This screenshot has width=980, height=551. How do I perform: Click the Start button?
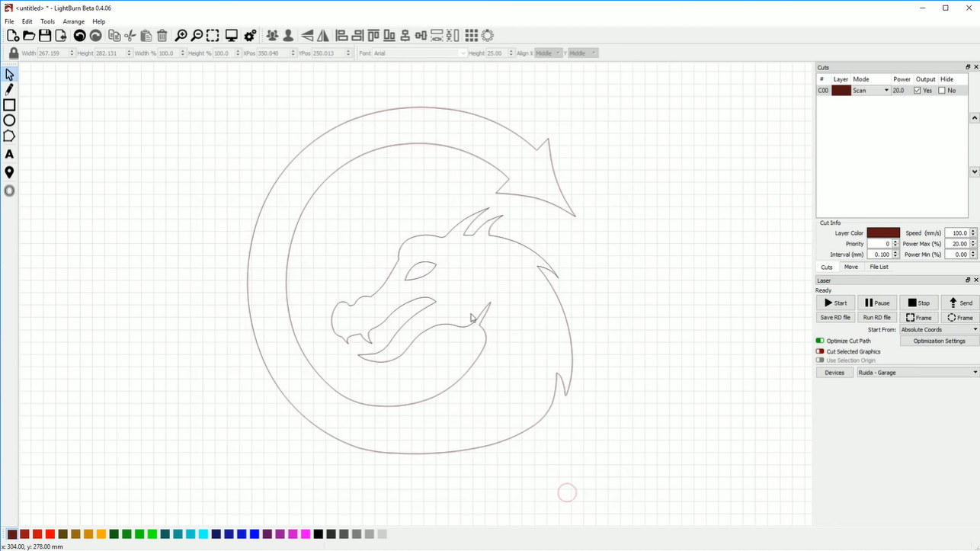(836, 303)
